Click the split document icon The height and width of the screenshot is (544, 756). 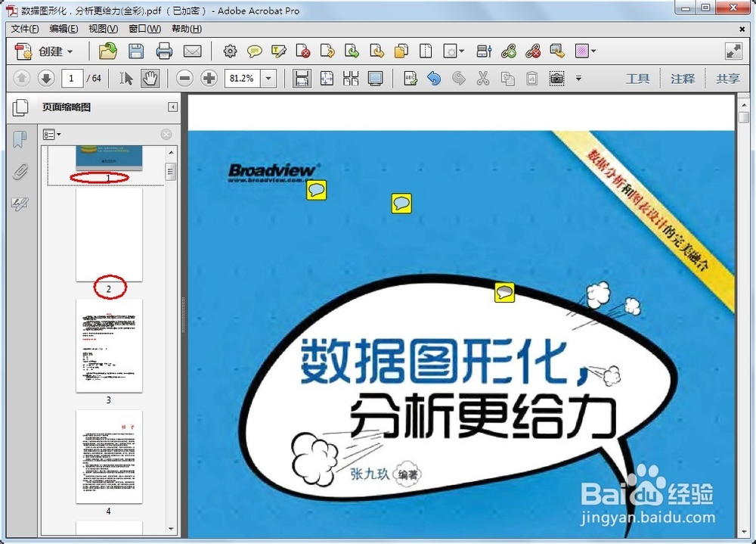426,51
